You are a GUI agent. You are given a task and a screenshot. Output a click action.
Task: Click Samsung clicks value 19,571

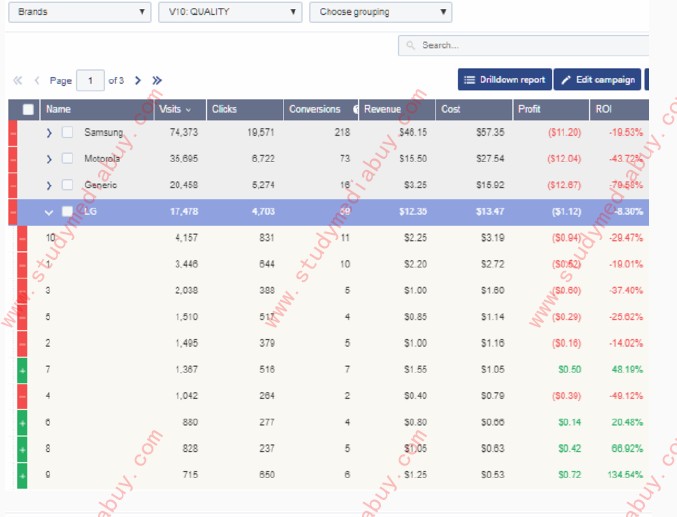pyautogui.click(x=261, y=133)
